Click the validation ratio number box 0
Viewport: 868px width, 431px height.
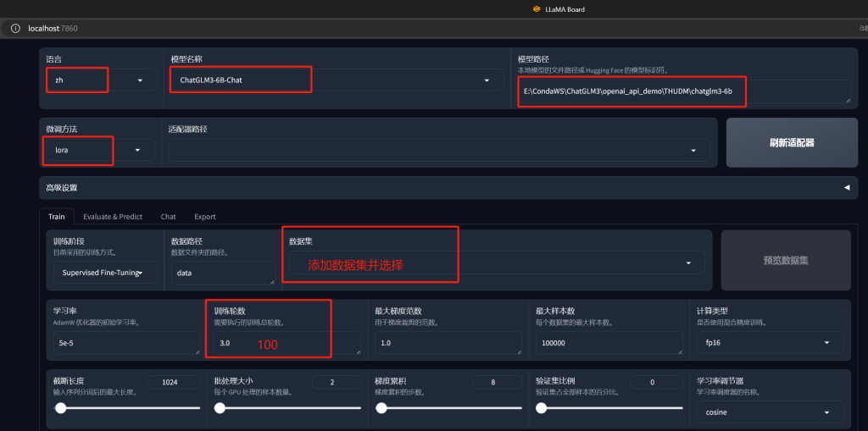[x=657, y=382]
